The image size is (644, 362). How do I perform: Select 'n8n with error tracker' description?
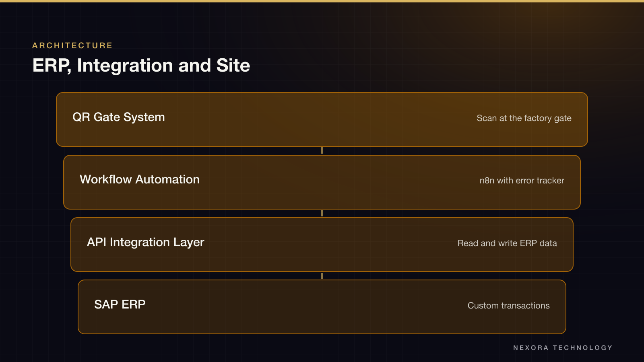(x=522, y=181)
